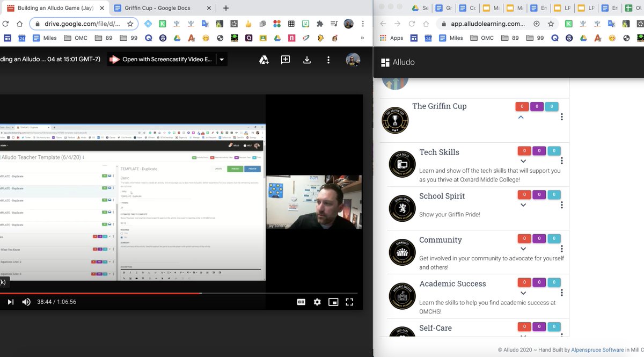The height and width of the screenshot is (357, 644).
Task: Reload the Alludo page in right browser
Action: [412, 24]
